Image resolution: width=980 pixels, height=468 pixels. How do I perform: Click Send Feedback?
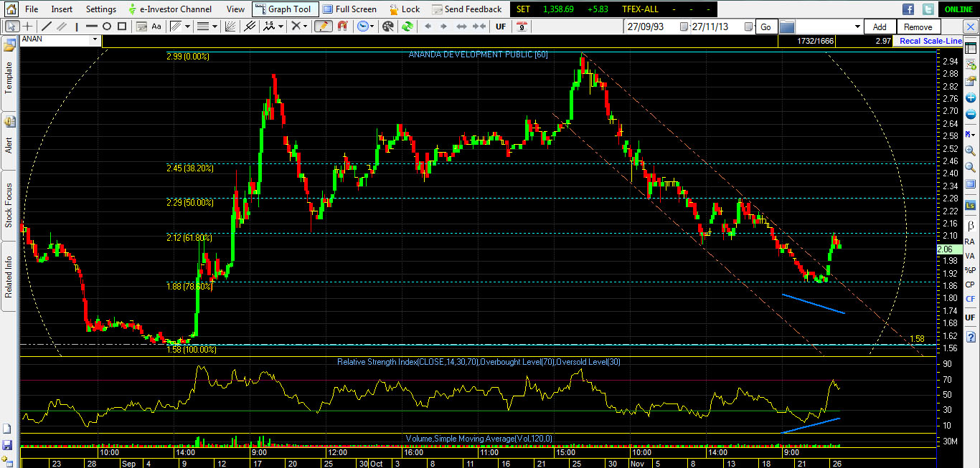[x=467, y=9]
